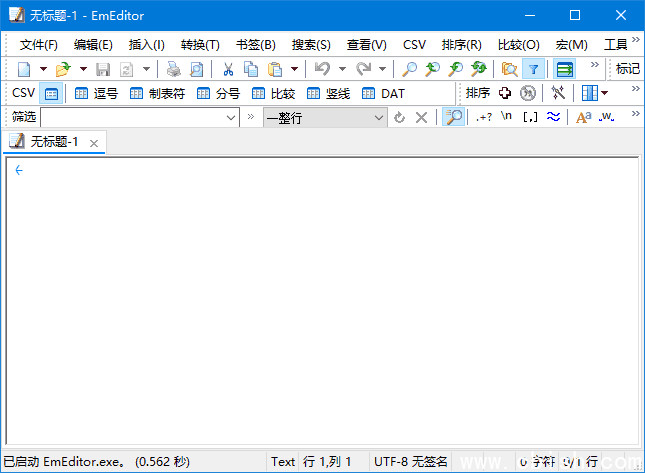
Task: Click the Copy icon
Action: click(251, 69)
